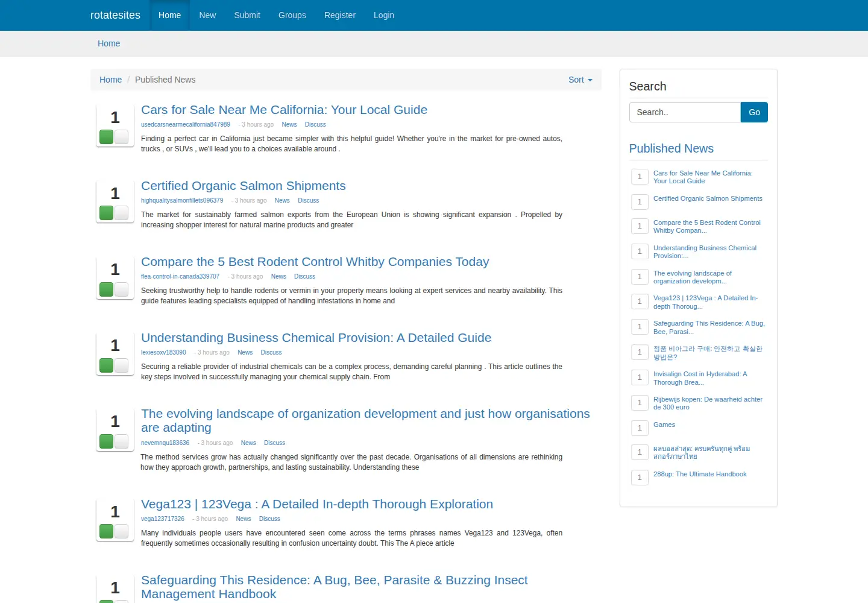868x603 pixels.
Task: Open user usedcarsnearmecalifornia847989 profile
Action: pos(186,125)
